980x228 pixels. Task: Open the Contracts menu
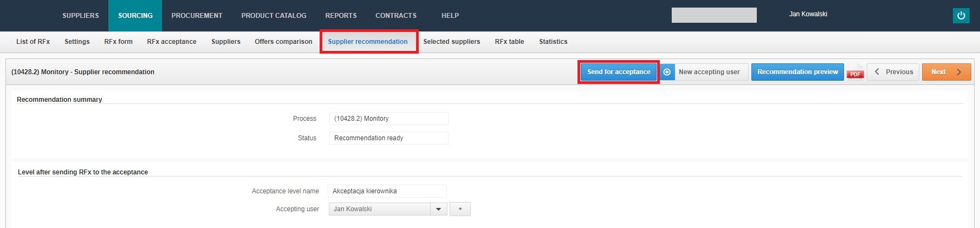396,16
